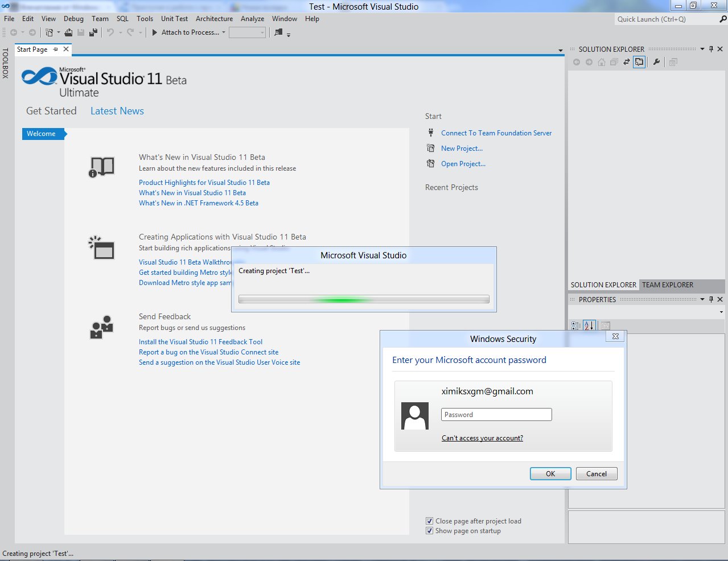Open the Properties object selector dropdown

click(x=721, y=312)
